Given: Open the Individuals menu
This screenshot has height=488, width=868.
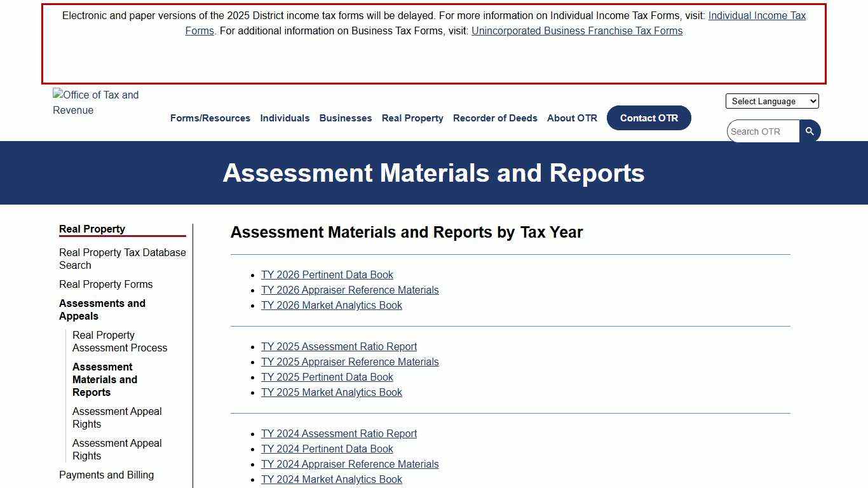Looking at the screenshot, I should (285, 118).
